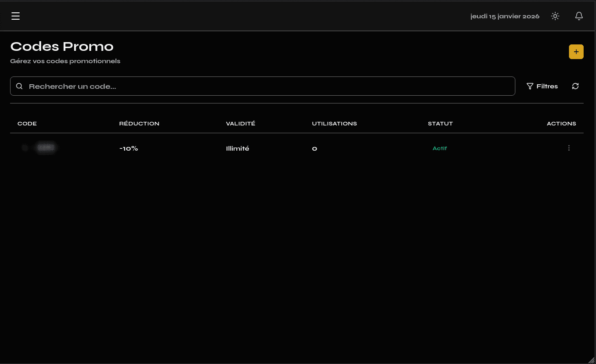Click the magnifying glass search icon

click(x=19, y=86)
